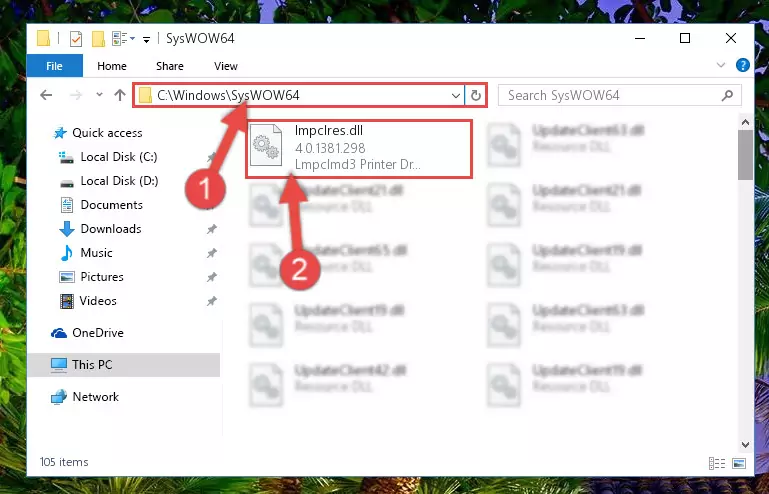Image resolution: width=769 pixels, height=494 pixels.
Task: Go back with the back arrow
Action: (x=46, y=95)
